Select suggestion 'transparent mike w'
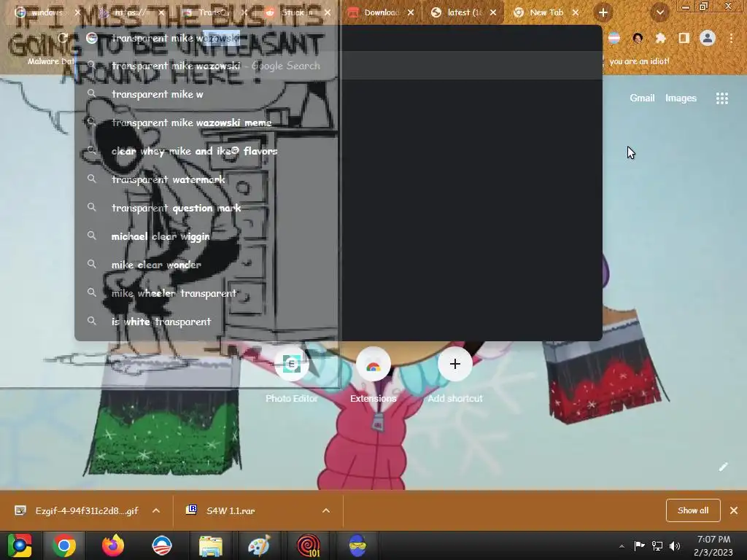This screenshot has width=747, height=560. tap(338, 94)
